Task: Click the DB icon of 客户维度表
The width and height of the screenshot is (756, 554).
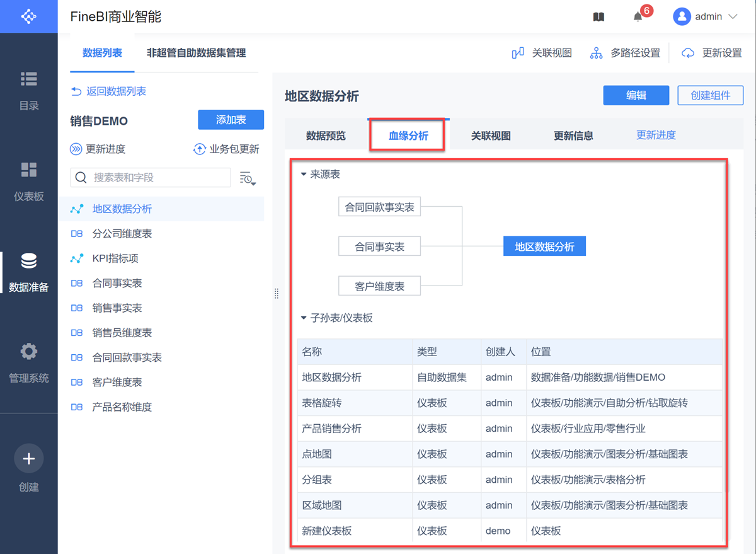Action: point(77,383)
